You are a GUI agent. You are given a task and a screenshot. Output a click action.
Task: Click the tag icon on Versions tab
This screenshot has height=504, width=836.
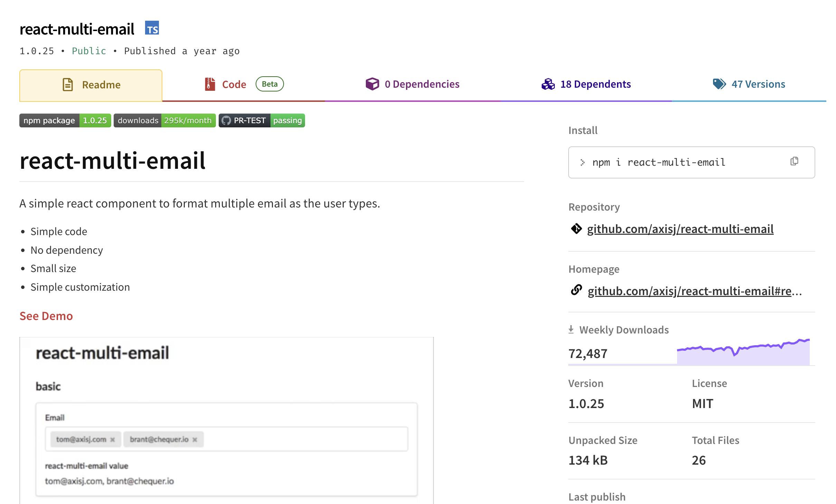719,84
